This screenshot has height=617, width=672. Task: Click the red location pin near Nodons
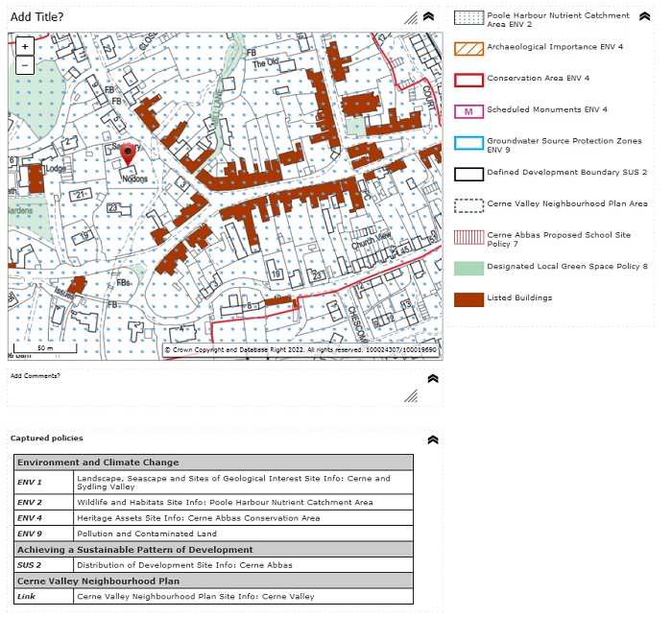coord(128,154)
